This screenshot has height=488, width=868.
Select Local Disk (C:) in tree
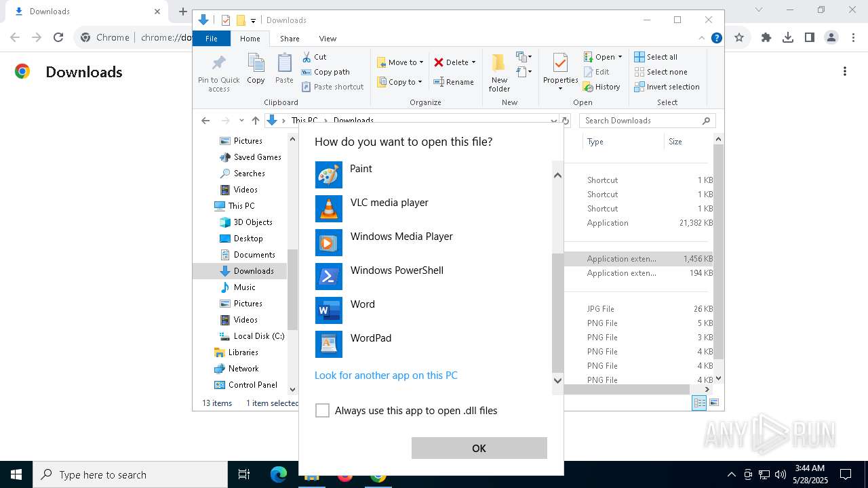tap(252, 336)
